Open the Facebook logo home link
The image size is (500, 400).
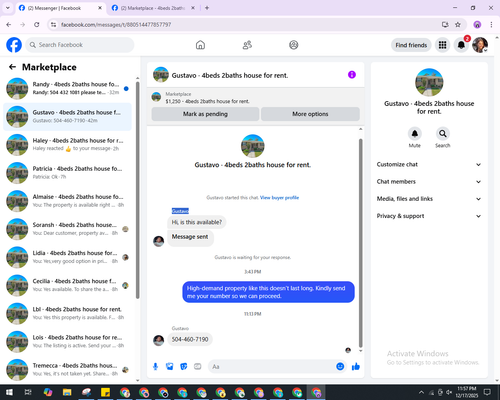(14, 45)
